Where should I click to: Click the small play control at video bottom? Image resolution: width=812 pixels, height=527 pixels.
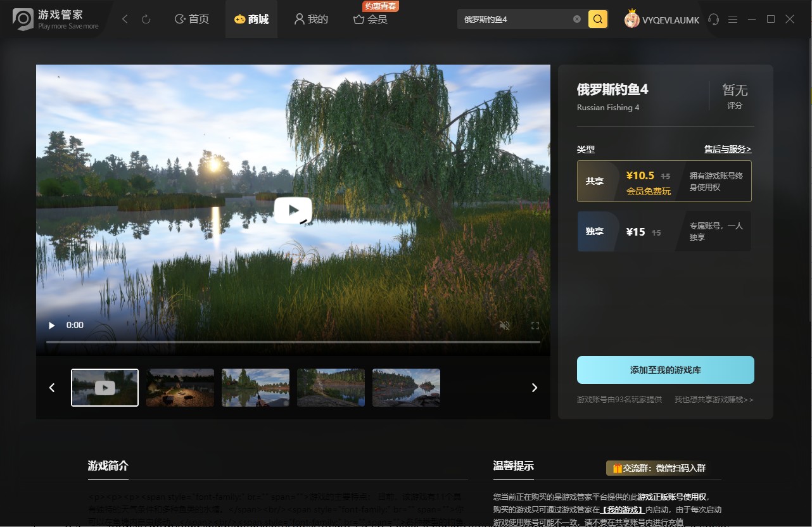point(52,326)
